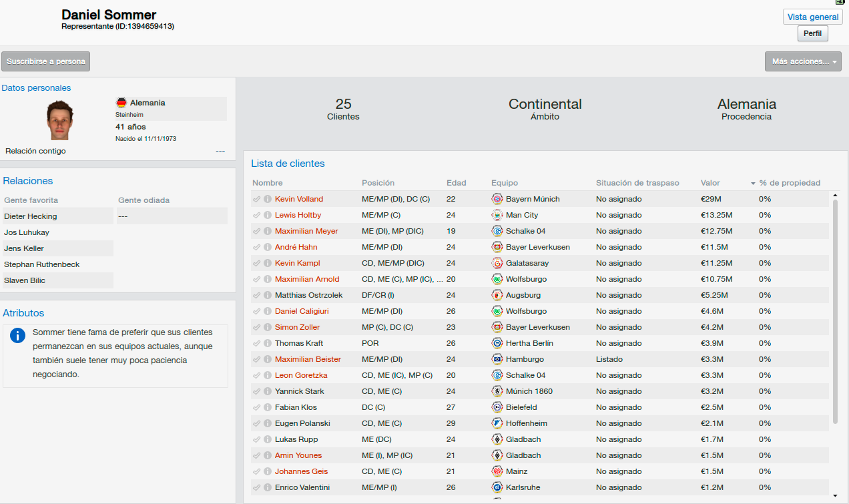Switch to Vista general tab
This screenshot has width=849, height=504.
[x=812, y=17]
